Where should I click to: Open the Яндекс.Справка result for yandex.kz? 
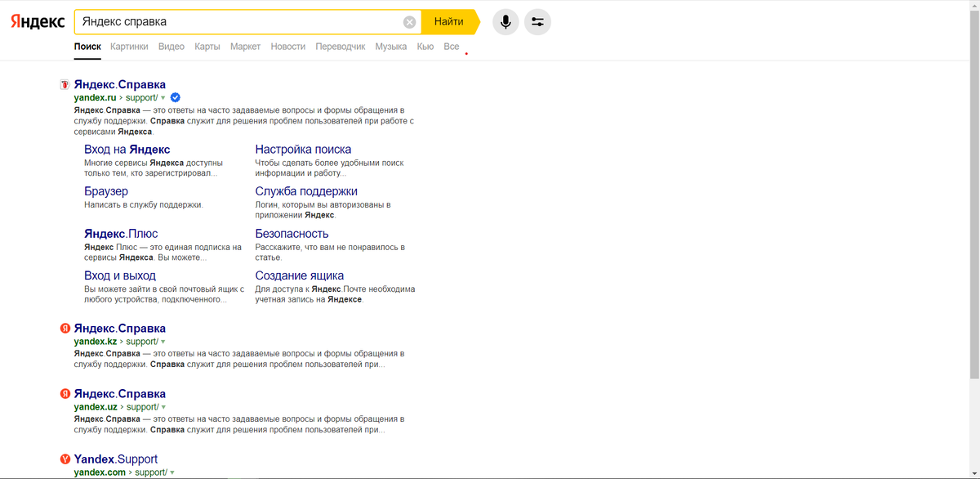pos(120,328)
